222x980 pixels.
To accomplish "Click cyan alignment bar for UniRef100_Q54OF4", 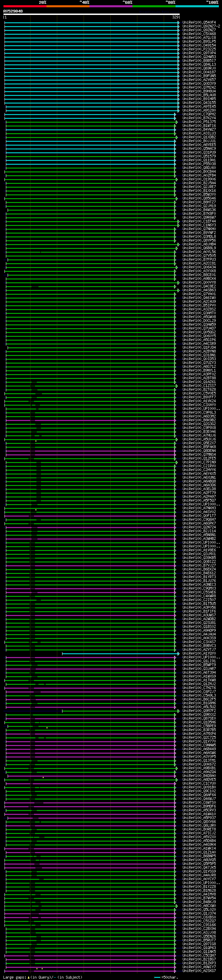I will [92, 23].
